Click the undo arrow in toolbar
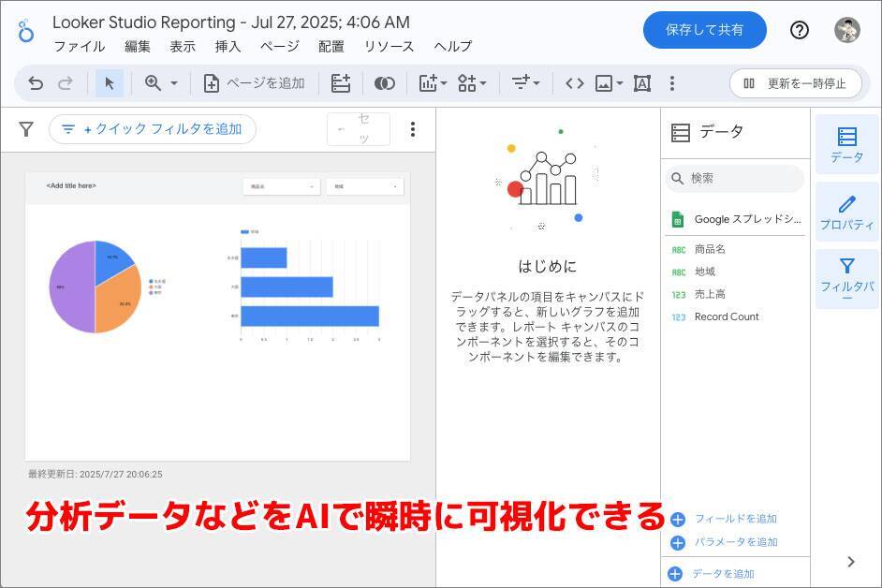Viewport: 882px width, 588px height. coord(36,83)
